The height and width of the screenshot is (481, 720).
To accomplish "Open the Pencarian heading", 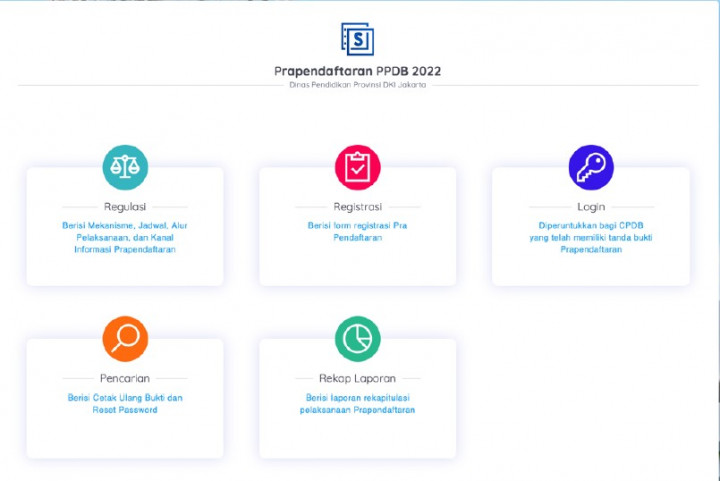I will coord(125,379).
